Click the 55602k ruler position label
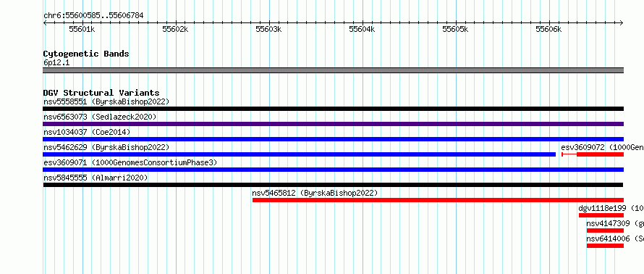 click(176, 29)
